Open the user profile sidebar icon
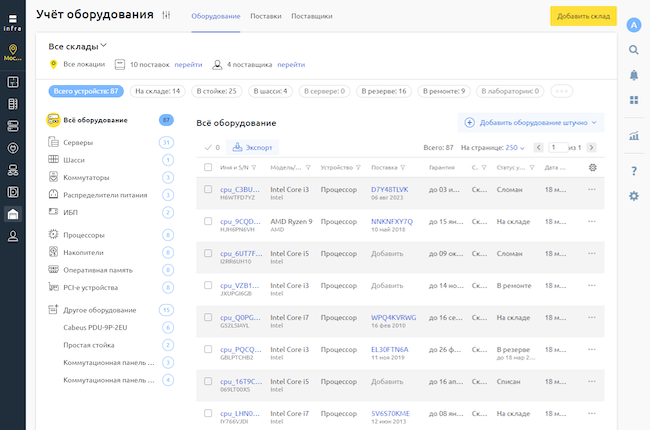 (13, 236)
